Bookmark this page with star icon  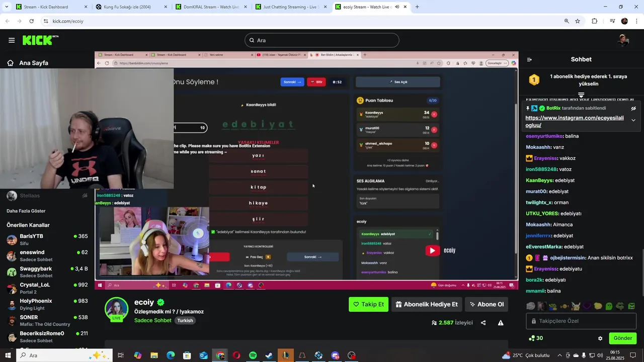tap(578, 21)
